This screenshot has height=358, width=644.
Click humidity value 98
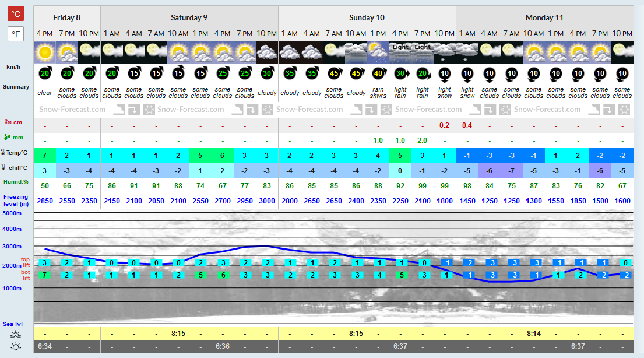click(x=467, y=186)
